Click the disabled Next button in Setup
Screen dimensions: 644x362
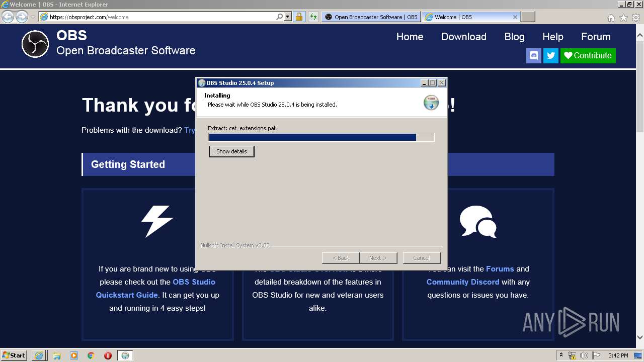(378, 258)
